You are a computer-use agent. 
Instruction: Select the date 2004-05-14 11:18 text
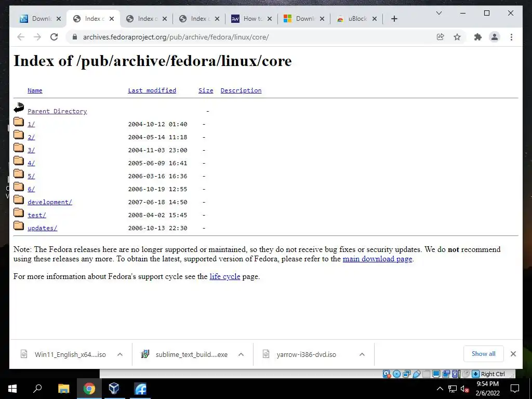click(x=157, y=137)
